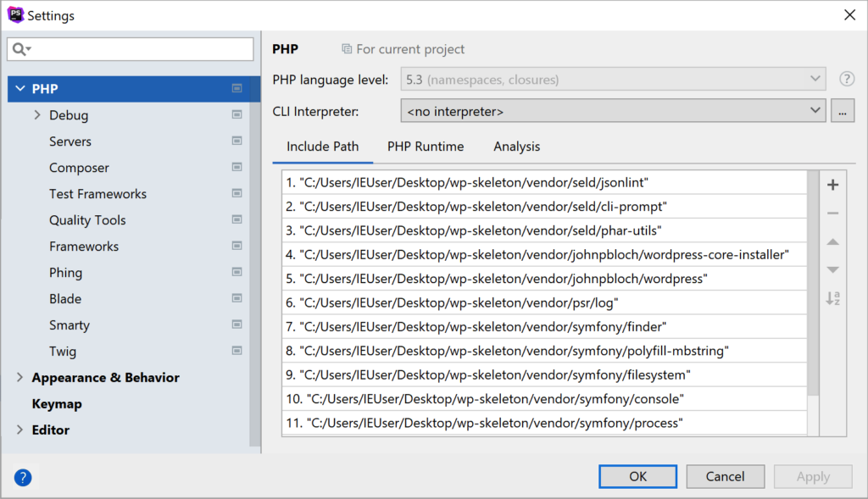The width and height of the screenshot is (868, 499).
Task: Sort include paths alphabetically
Action: [x=832, y=299]
